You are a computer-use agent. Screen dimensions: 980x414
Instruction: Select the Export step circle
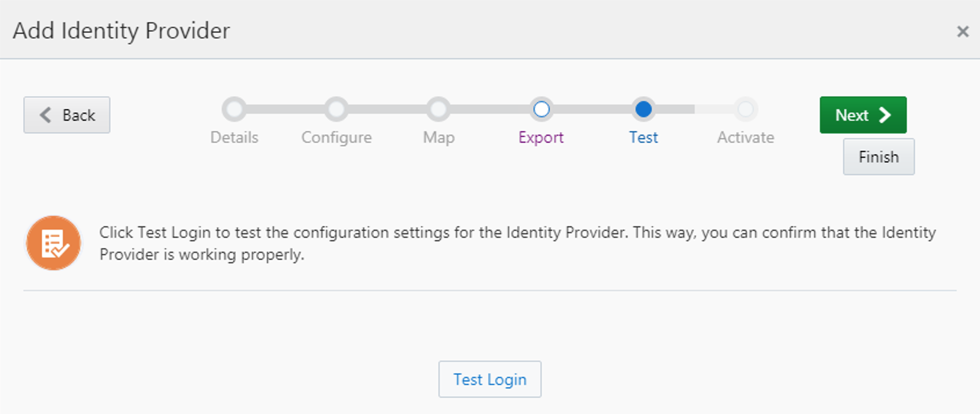[x=541, y=109]
